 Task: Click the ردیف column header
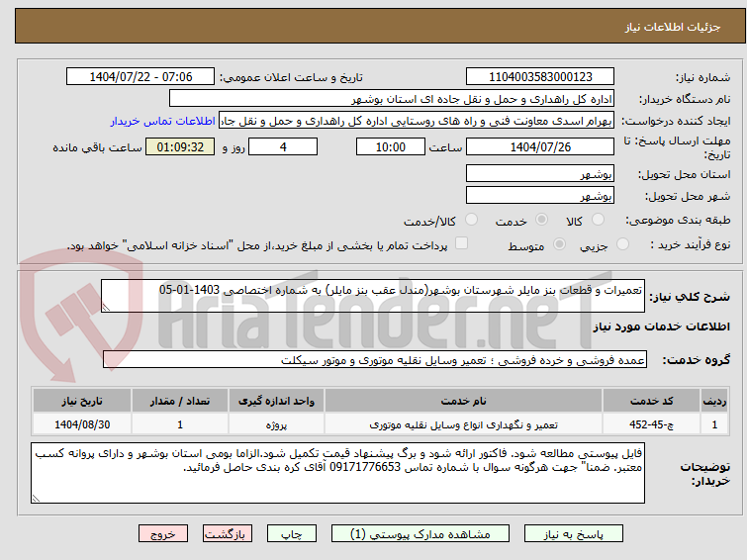[x=714, y=401]
